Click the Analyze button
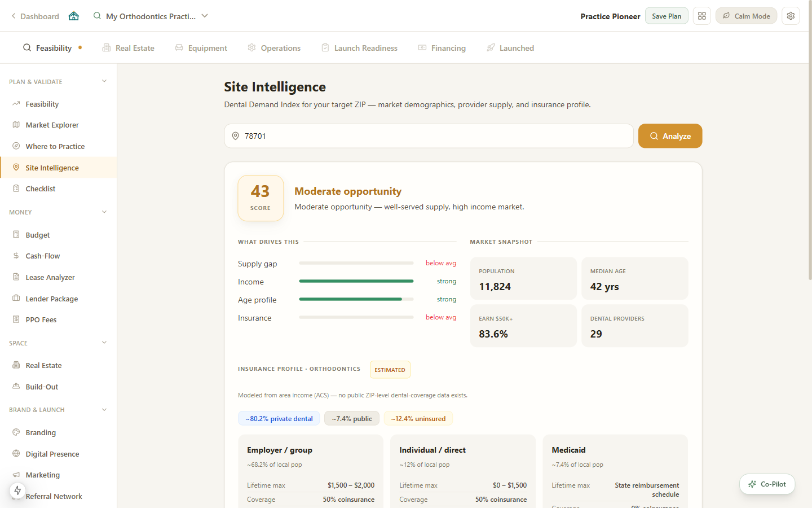The width and height of the screenshot is (812, 508). pyautogui.click(x=670, y=136)
